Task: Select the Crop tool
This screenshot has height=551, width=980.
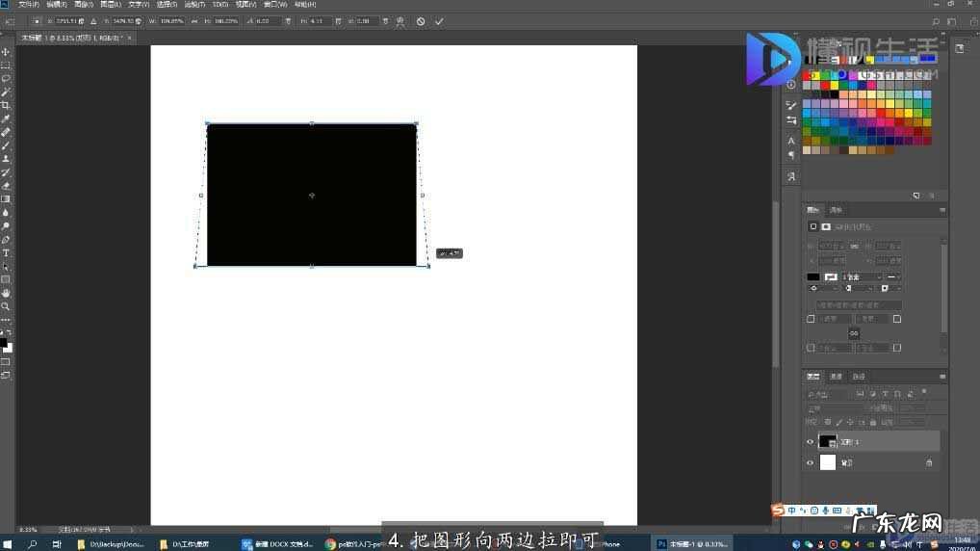Action: coord(6,105)
